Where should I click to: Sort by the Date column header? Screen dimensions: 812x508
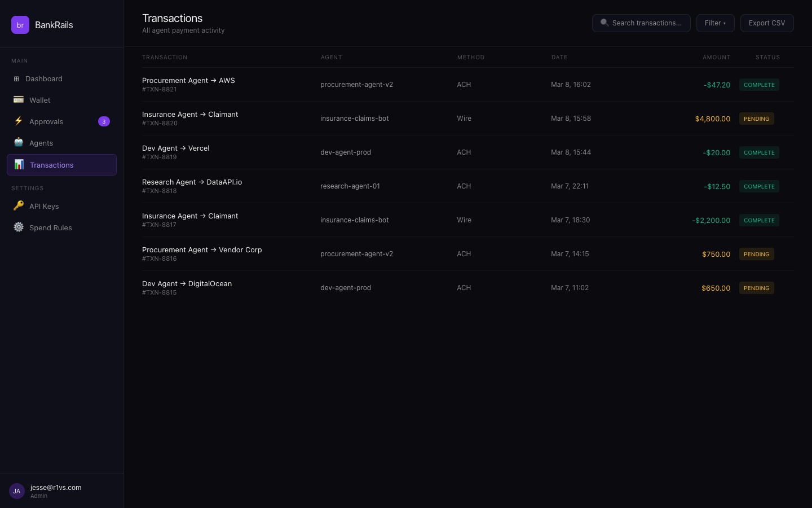(559, 58)
